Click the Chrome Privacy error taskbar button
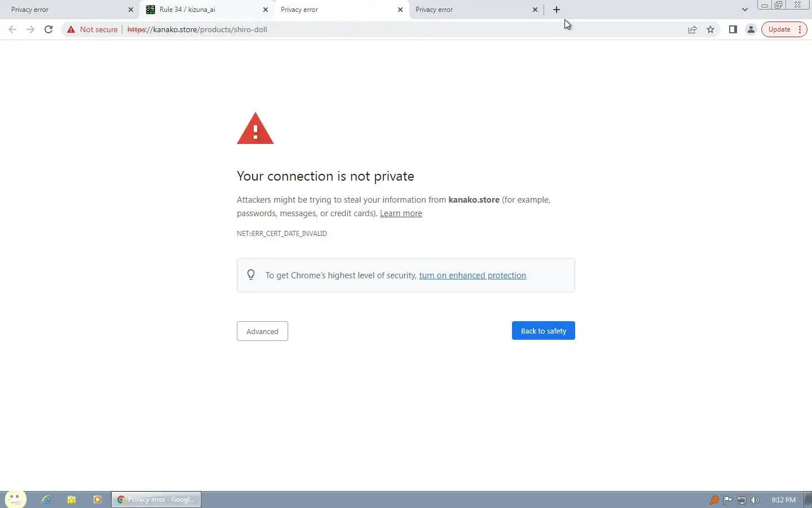 pyautogui.click(x=156, y=500)
